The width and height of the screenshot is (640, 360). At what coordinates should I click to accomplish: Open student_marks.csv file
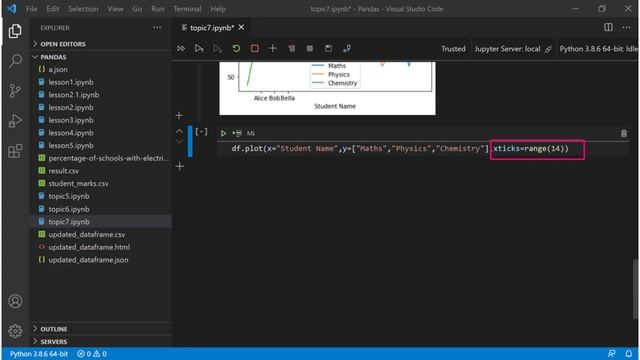tap(101, 183)
